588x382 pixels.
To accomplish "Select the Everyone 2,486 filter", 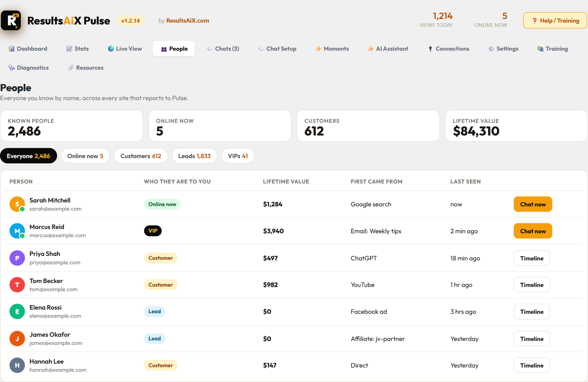I will point(28,156).
